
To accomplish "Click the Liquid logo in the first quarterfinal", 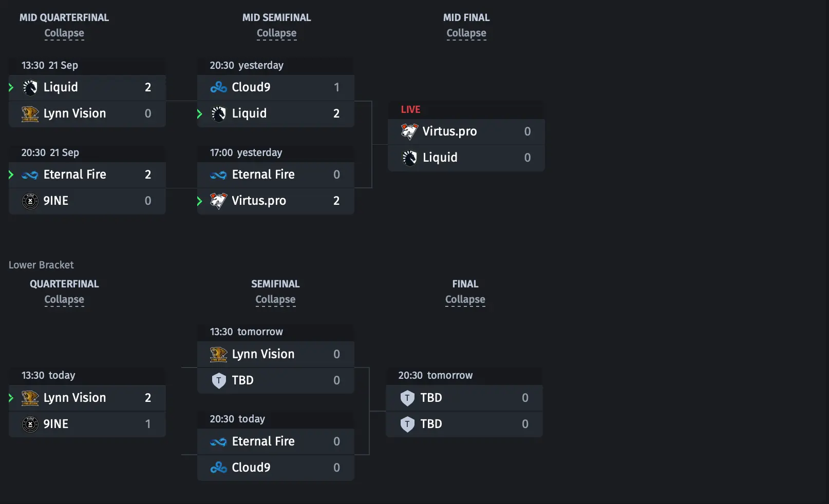I will (30, 88).
